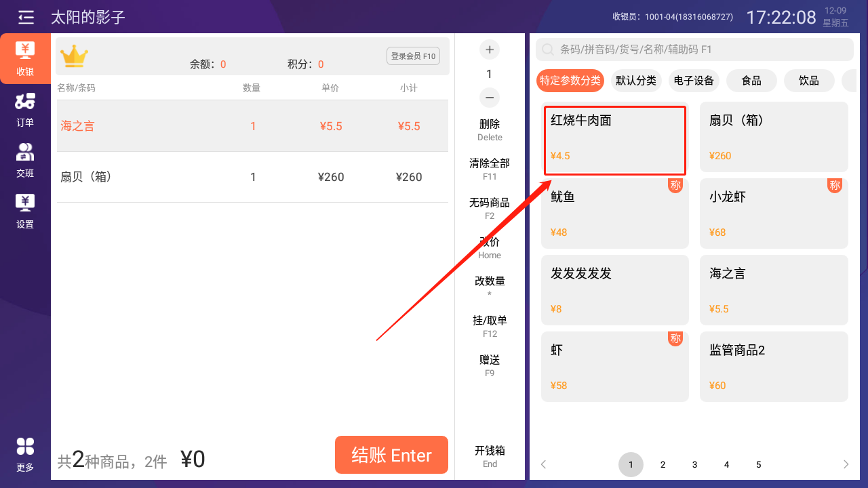Select the 饮品 category tab
Viewport: 868px width, 488px height.
pyautogui.click(x=809, y=81)
